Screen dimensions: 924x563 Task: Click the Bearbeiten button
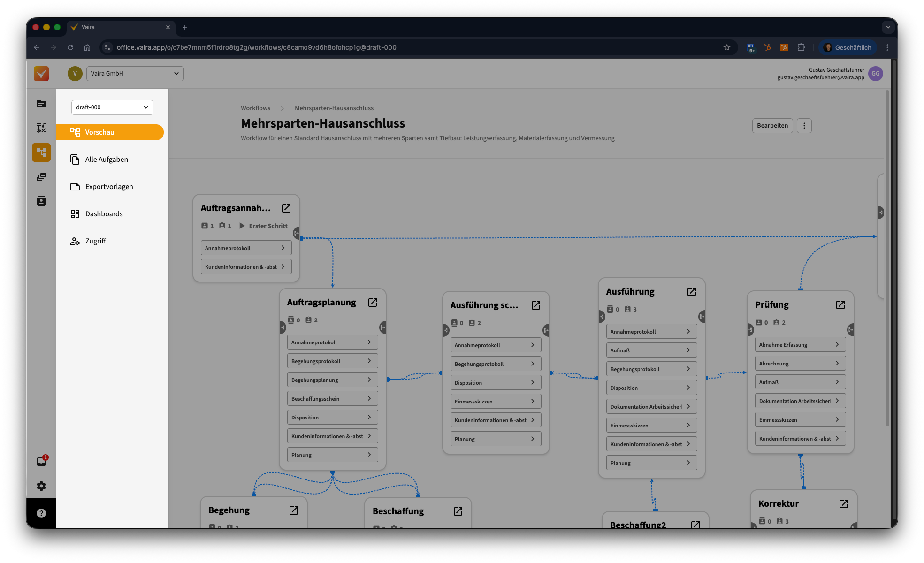(772, 126)
